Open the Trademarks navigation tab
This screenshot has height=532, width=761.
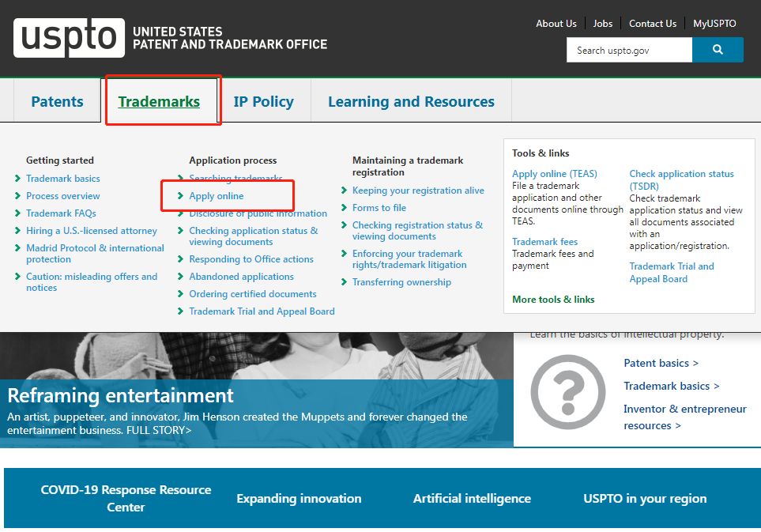coord(159,101)
